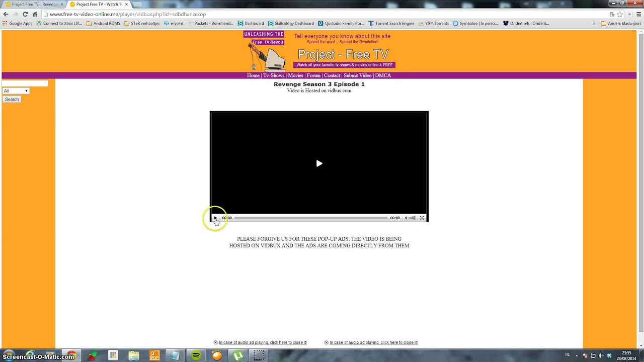
Task: Open Torrent Search Engine bookmark
Action: (x=391, y=23)
